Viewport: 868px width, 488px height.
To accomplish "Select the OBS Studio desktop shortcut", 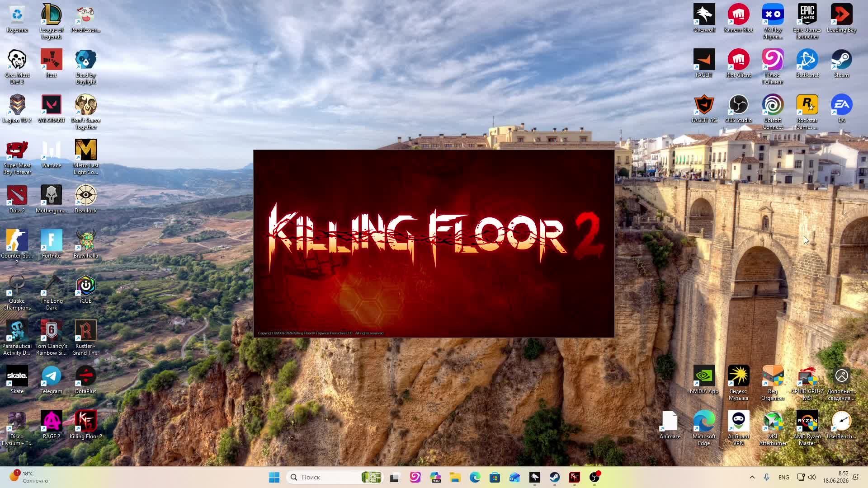I will pos(738,108).
